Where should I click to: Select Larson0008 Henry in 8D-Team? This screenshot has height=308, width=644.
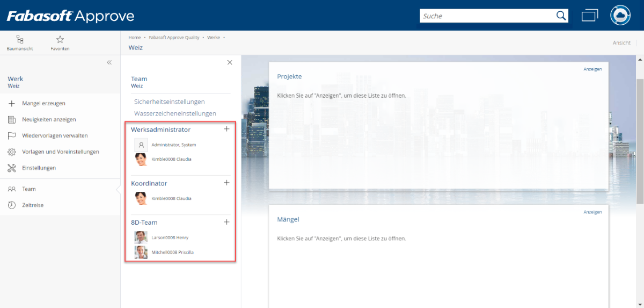coord(170,238)
